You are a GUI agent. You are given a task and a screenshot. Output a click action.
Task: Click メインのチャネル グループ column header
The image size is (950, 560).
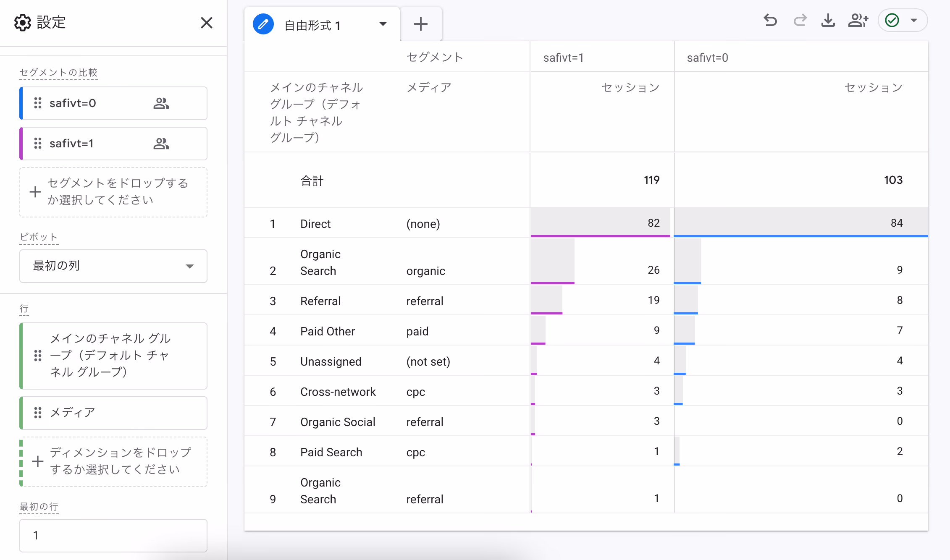(317, 113)
